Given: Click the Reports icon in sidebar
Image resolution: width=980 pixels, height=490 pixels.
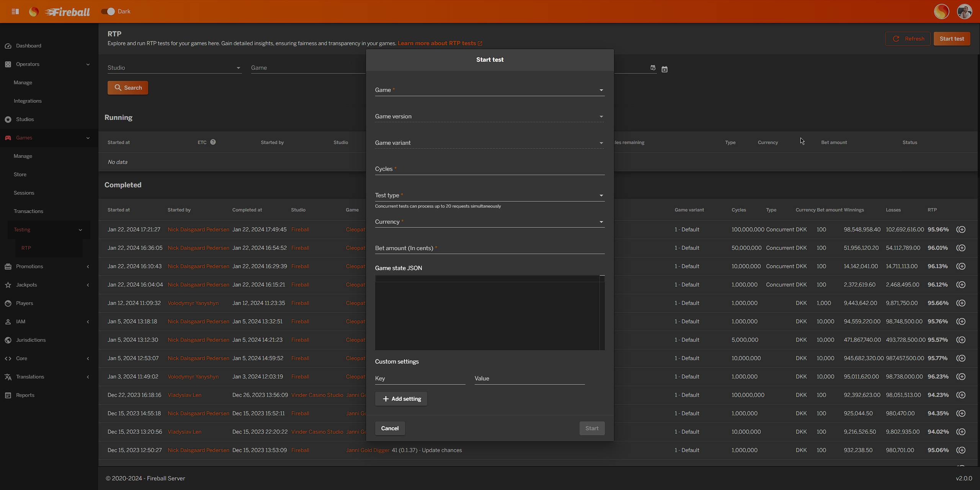Looking at the screenshot, I should click(8, 395).
